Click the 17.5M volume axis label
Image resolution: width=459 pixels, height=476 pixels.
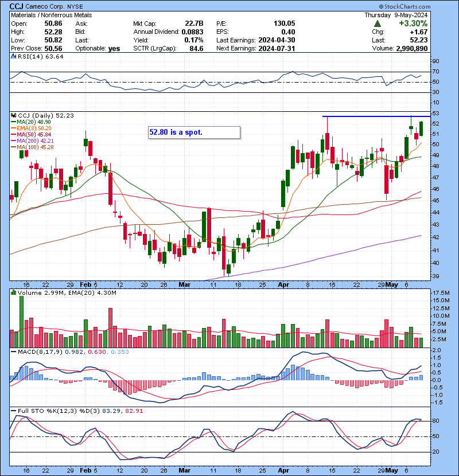click(x=441, y=293)
